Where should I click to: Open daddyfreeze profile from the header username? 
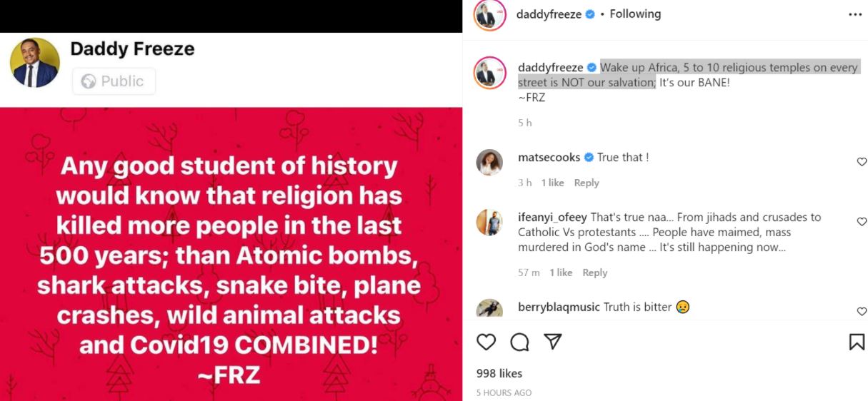click(549, 14)
